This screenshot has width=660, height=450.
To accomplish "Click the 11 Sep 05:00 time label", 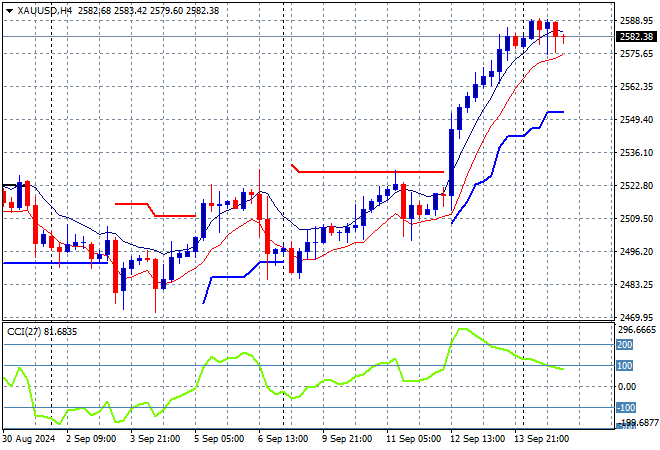I will click(413, 439).
